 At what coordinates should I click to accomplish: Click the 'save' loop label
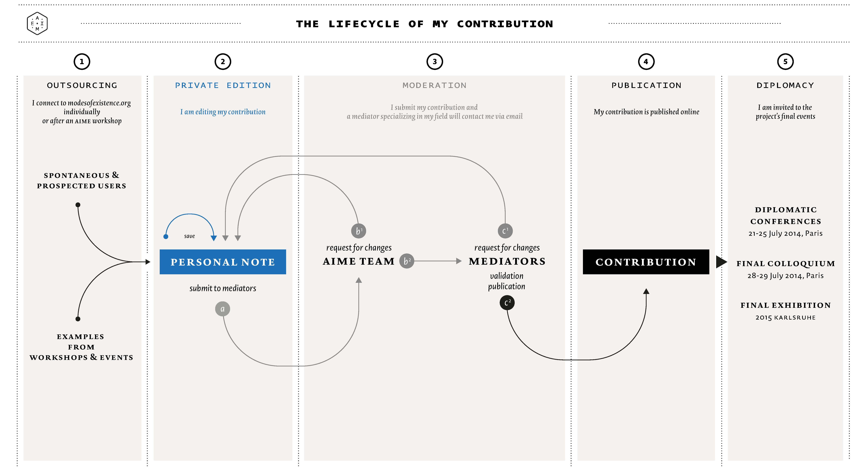coord(189,236)
